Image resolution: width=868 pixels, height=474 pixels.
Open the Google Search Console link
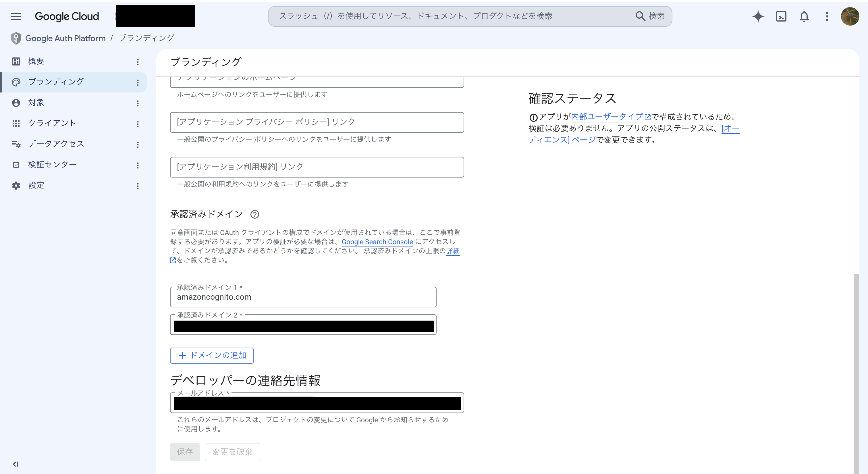click(377, 242)
